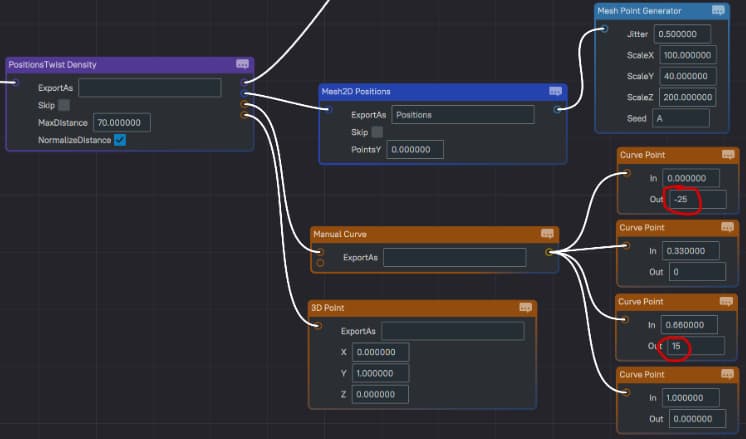Click the 3D Point node header icon

(x=525, y=308)
